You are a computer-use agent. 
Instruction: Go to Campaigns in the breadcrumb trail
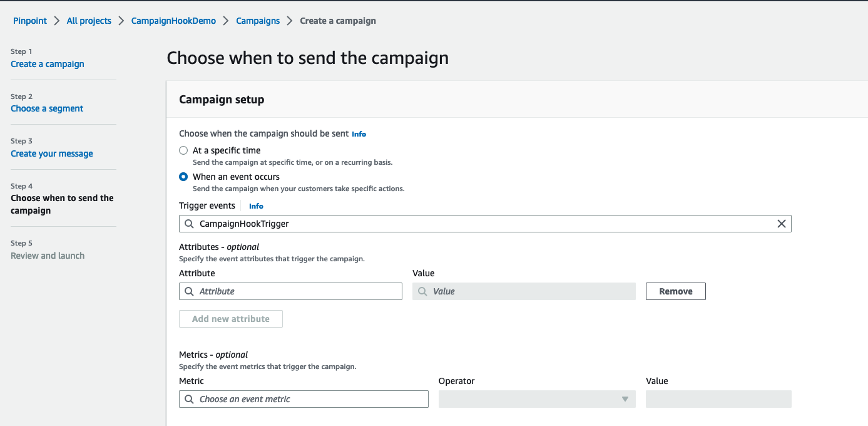pos(257,21)
